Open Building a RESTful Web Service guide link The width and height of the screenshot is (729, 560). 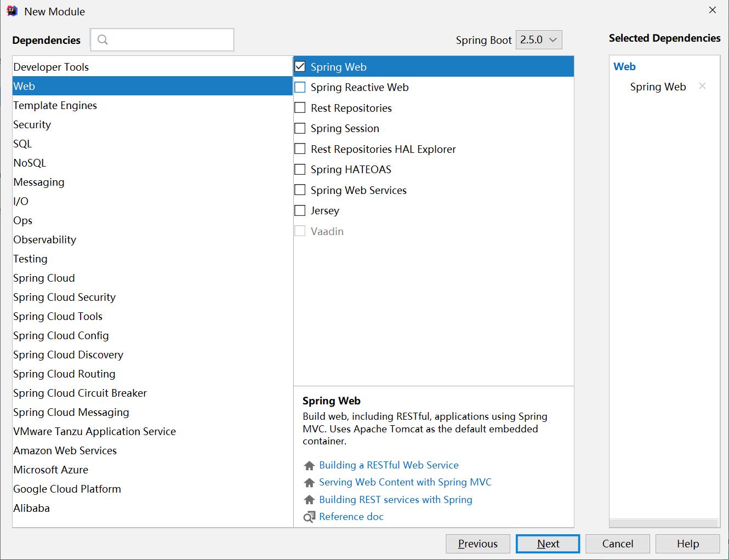click(x=389, y=465)
